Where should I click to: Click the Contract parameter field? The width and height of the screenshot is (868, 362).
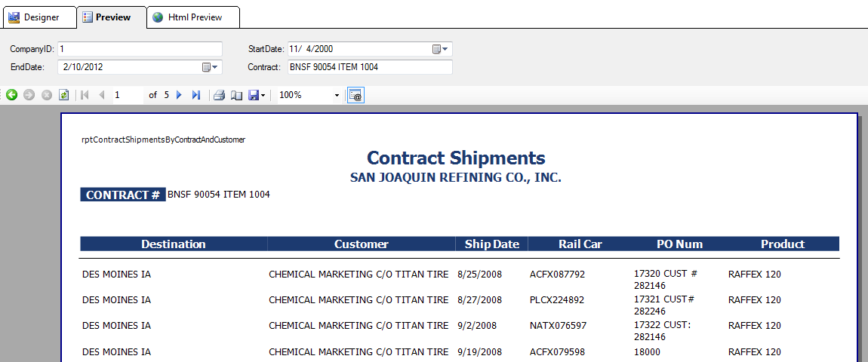[369, 67]
